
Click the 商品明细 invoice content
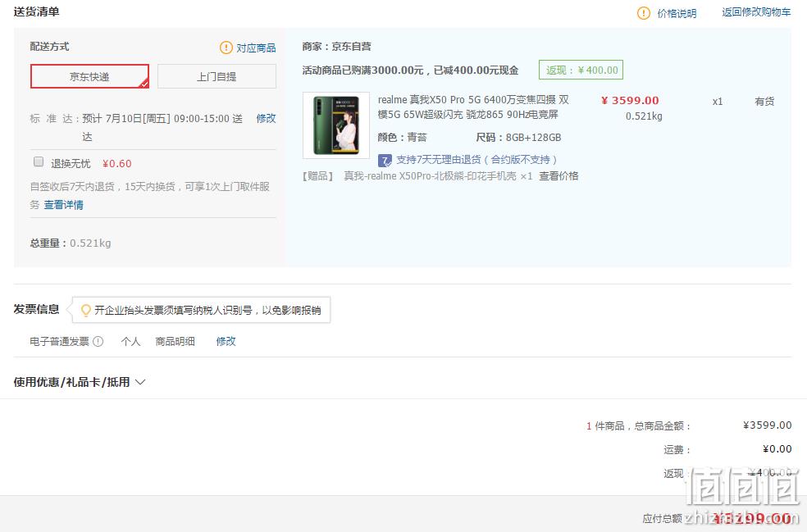pos(175,341)
